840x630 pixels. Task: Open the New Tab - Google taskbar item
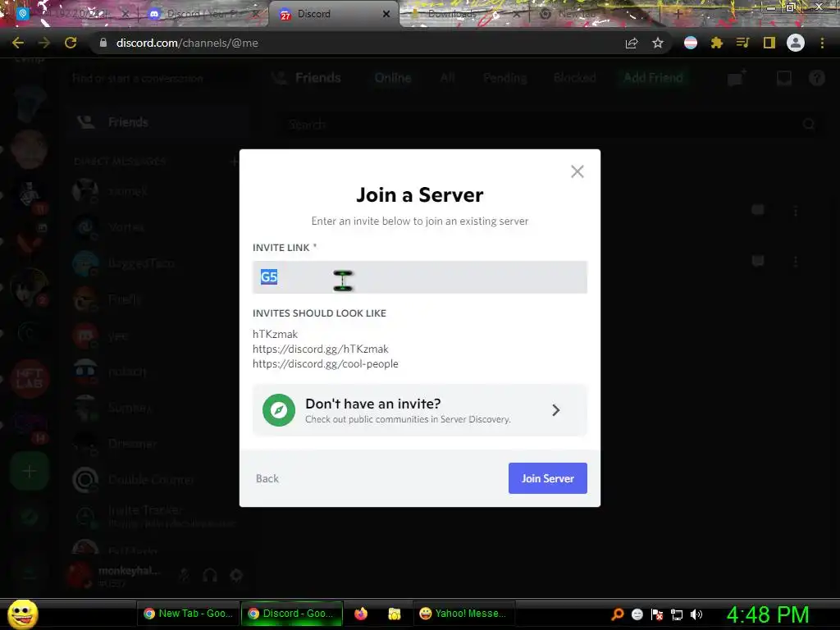pos(188,614)
